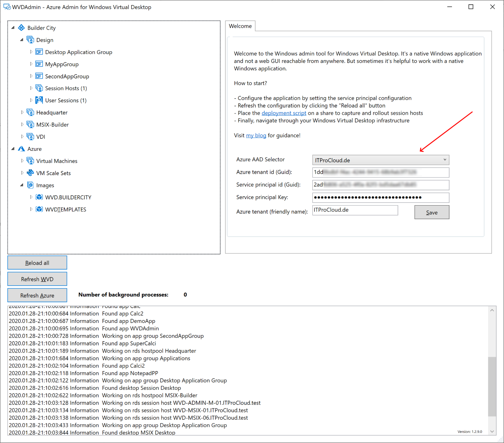Click the WVDTEMPLATES image icon

click(x=39, y=209)
